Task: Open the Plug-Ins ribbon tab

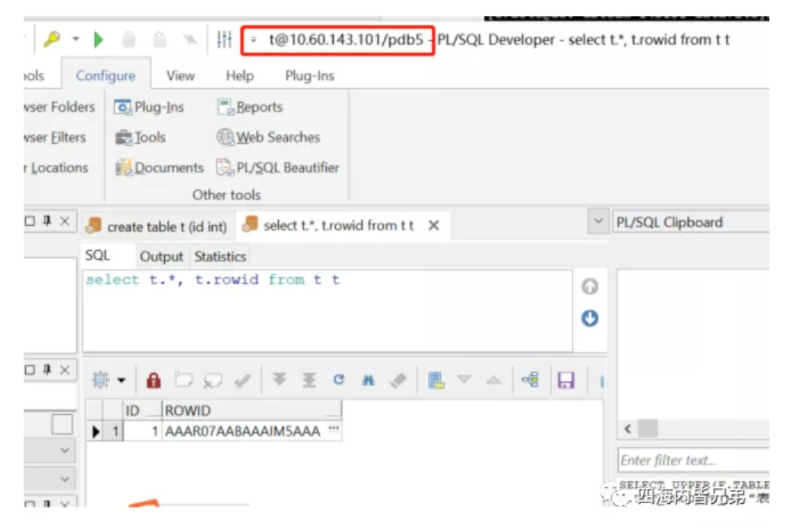Action: (x=309, y=75)
